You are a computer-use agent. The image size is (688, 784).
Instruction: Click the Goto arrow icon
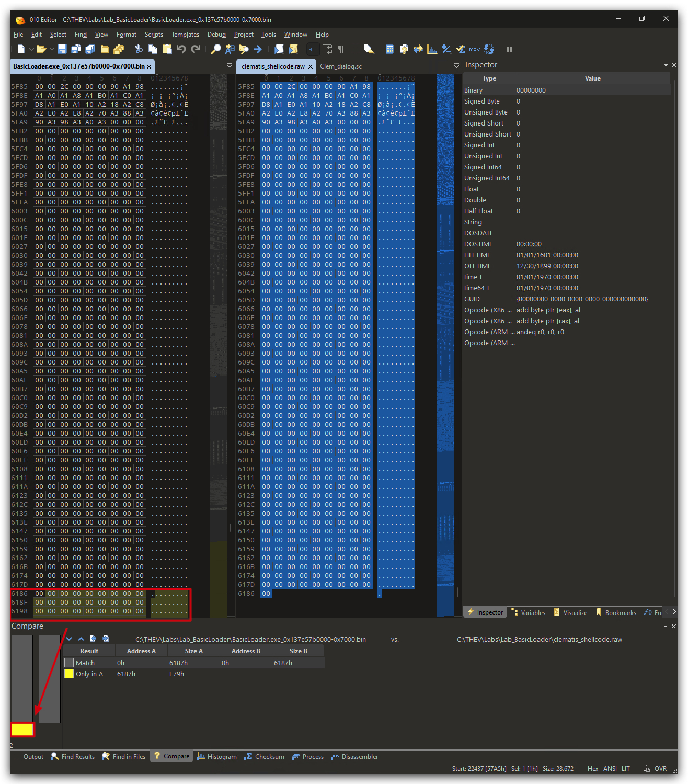click(258, 49)
